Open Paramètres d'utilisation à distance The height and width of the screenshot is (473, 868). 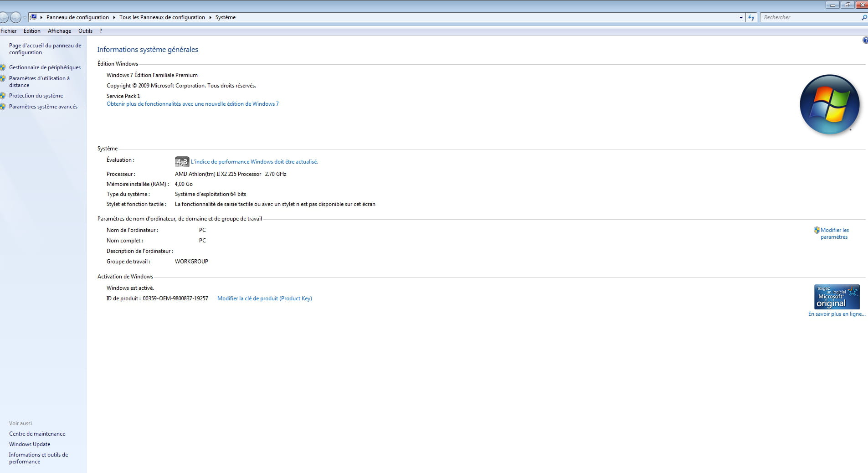(x=39, y=82)
